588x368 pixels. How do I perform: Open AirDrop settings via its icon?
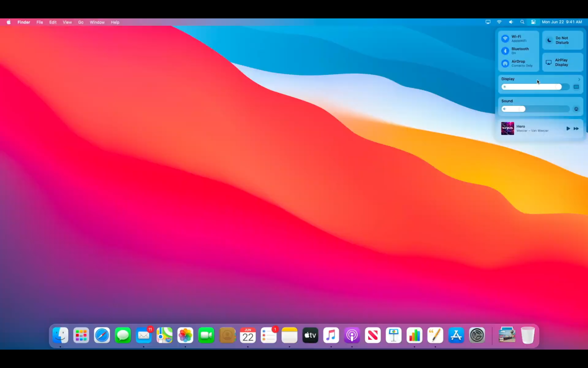(506, 63)
